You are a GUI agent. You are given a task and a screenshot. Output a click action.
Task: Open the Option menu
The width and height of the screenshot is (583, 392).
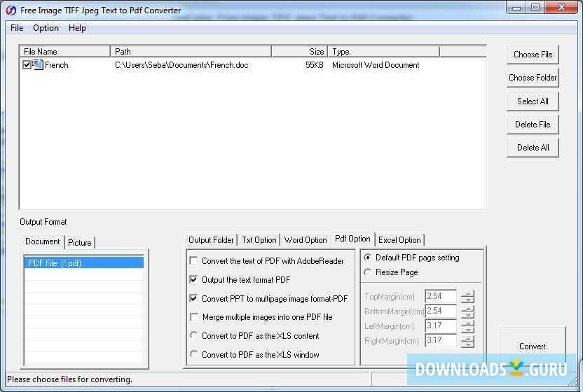46,28
